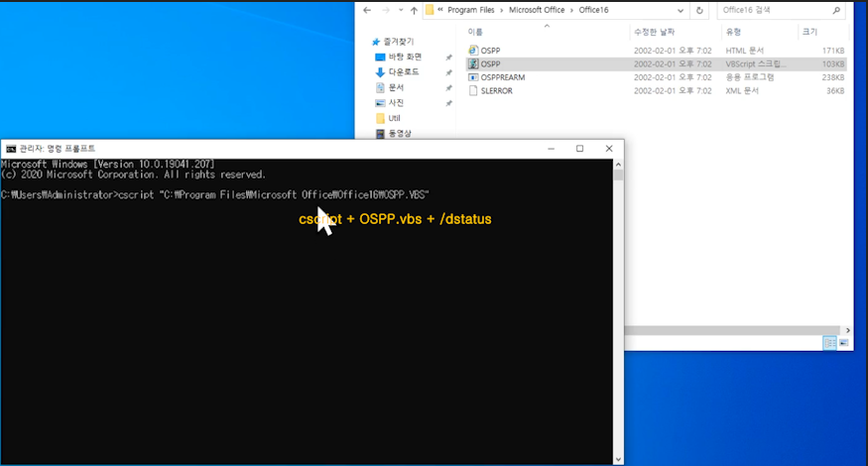The height and width of the screenshot is (466, 868).
Task: Click the 응용 프로그램 type cell
Action: (x=750, y=77)
